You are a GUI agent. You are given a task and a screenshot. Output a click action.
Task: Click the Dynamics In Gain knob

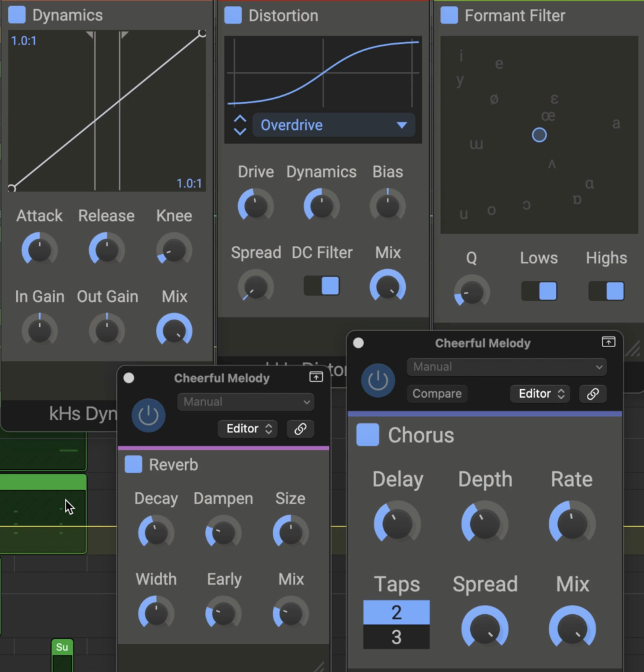pos(39,331)
